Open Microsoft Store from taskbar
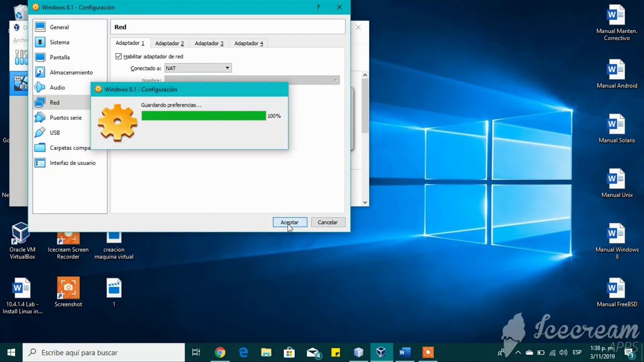Image resolution: width=644 pixels, height=362 pixels. pyautogui.click(x=289, y=352)
